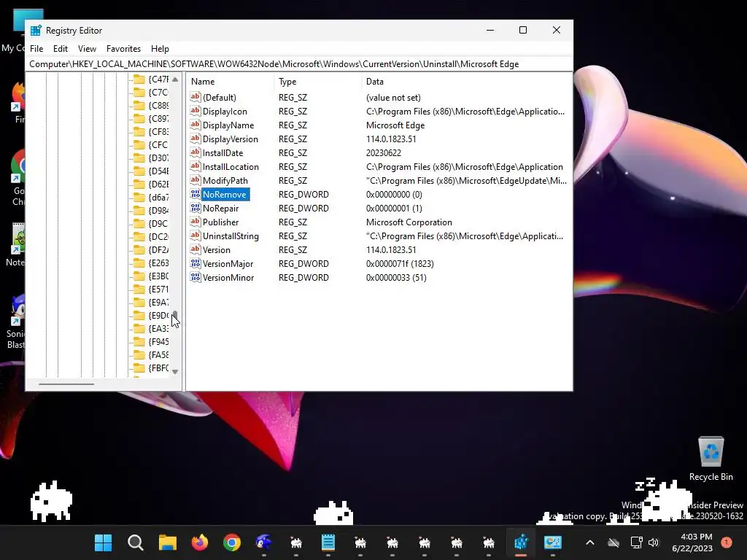Image resolution: width=747 pixels, height=560 pixels.
Task: Click the Sonic icon on the taskbar
Action: click(x=264, y=542)
